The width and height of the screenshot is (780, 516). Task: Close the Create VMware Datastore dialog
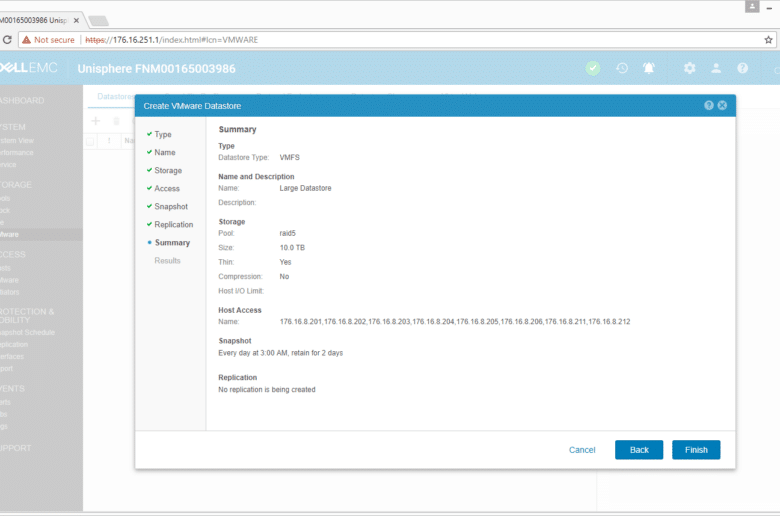pyautogui.click(x=722, y=105)
